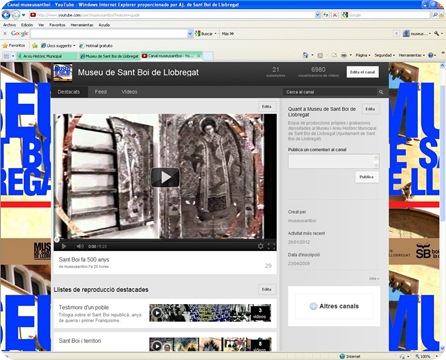Click the plus icon beside Altres canals
Viewport: 446px width, 360px height.
point(313,306)
